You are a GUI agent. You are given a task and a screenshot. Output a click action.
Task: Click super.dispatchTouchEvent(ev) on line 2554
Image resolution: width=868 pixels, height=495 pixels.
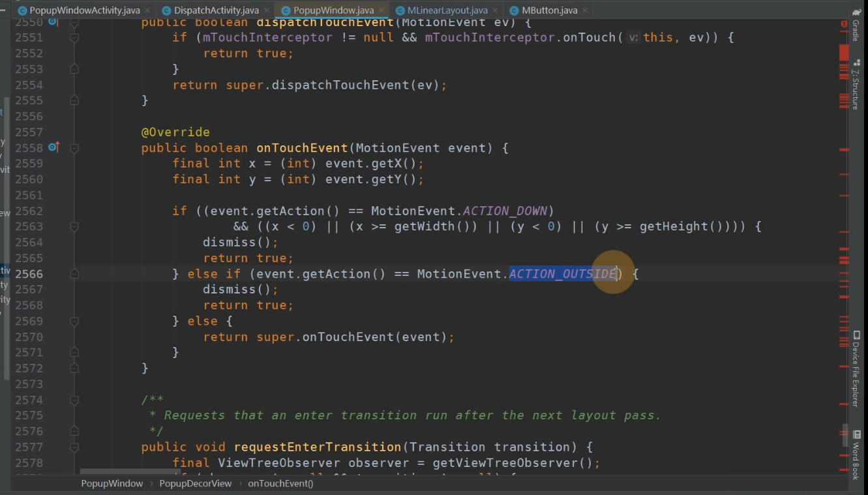coord(333,85)
